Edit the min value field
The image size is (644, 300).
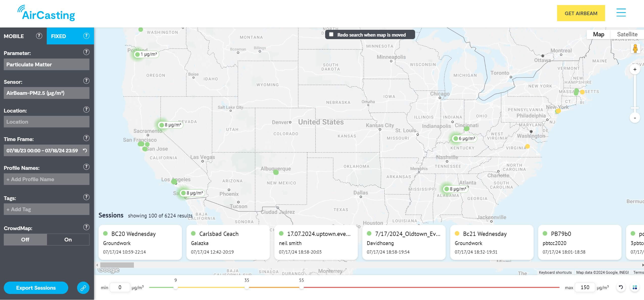(x=120, y=287)
